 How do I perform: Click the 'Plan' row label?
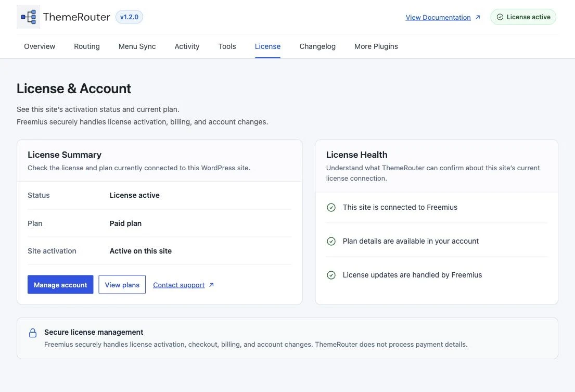click(35, 223)
